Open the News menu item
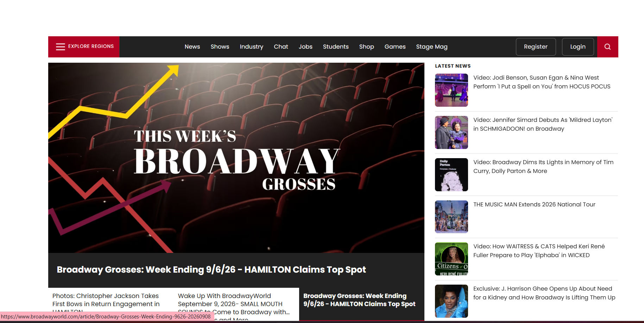Image resolution: width=644 pixels, height=323 pixels. [x=192, y=46]
